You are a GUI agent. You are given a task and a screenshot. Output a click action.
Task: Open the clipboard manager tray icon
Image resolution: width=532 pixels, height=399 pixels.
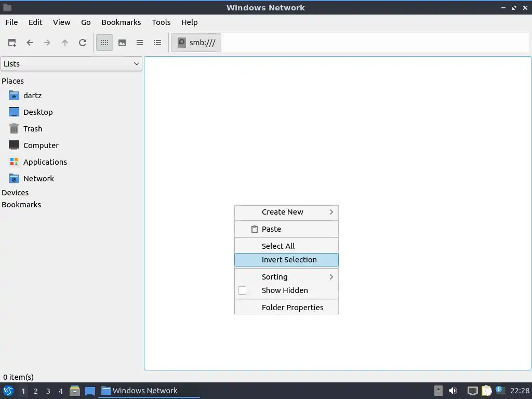[487, 391]
